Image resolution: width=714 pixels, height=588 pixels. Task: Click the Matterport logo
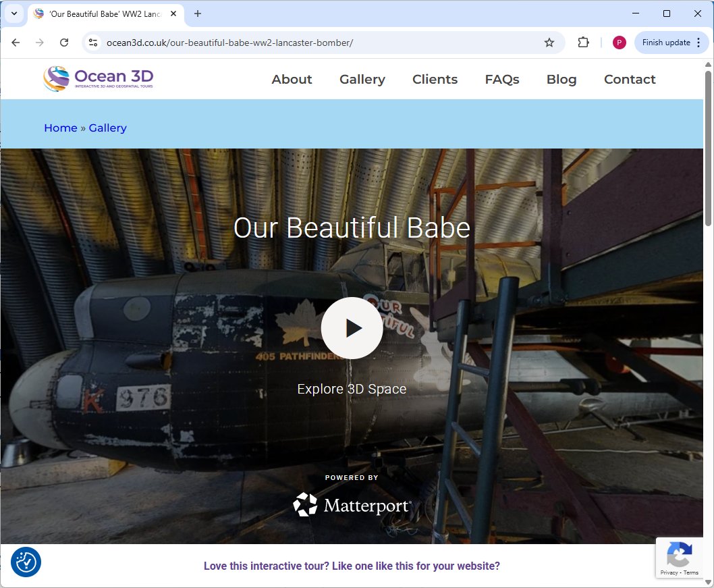pyautogui.click(x=352, y=505)
